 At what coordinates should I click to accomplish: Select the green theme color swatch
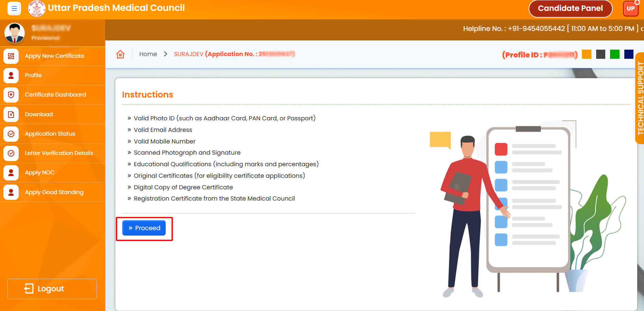pos(614,54)
